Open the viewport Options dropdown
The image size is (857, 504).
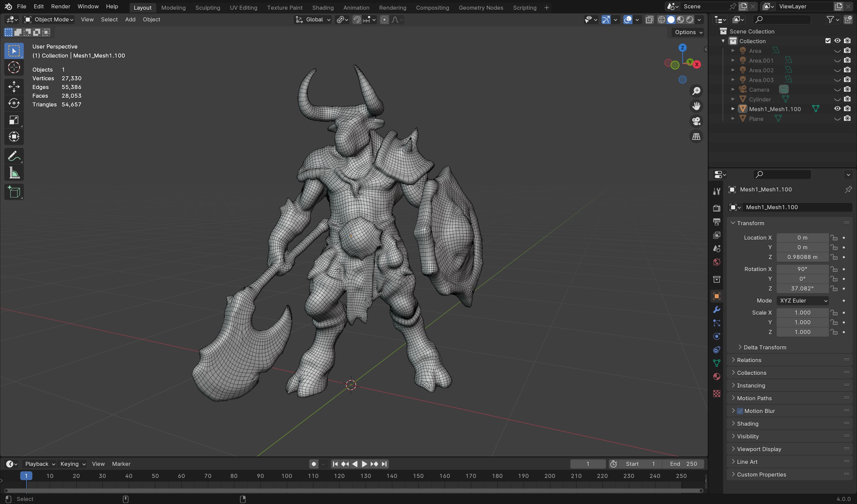[688, 32]
